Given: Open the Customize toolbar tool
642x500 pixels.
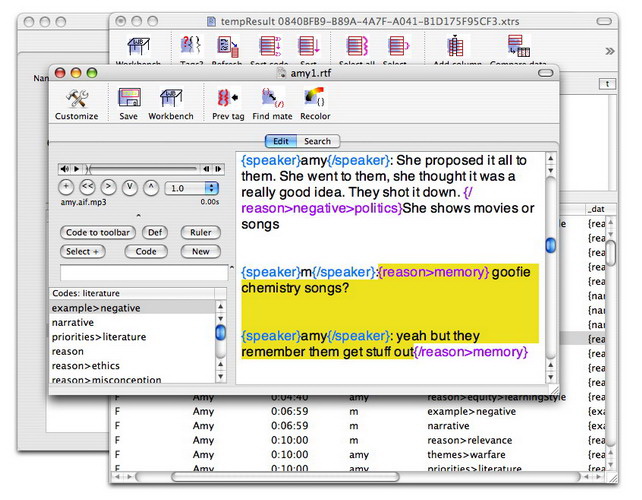Looking at the screenshot, I should [76, 99].
